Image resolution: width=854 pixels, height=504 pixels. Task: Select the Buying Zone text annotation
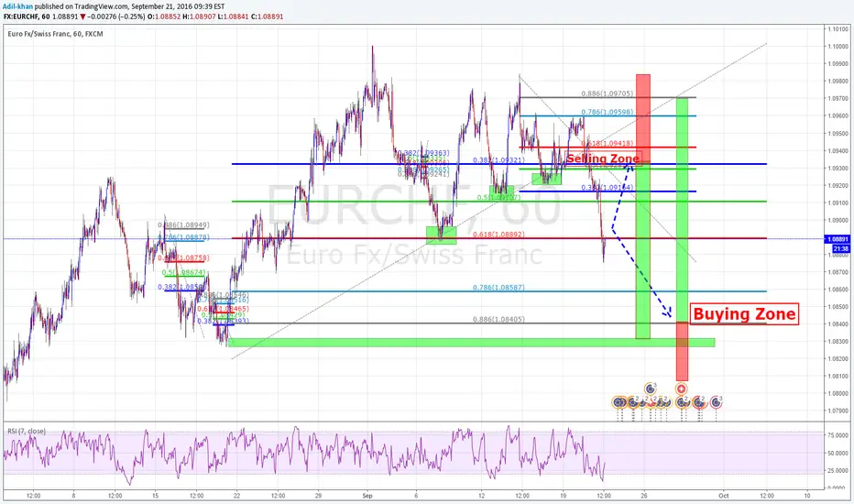[x=744, y=313]
